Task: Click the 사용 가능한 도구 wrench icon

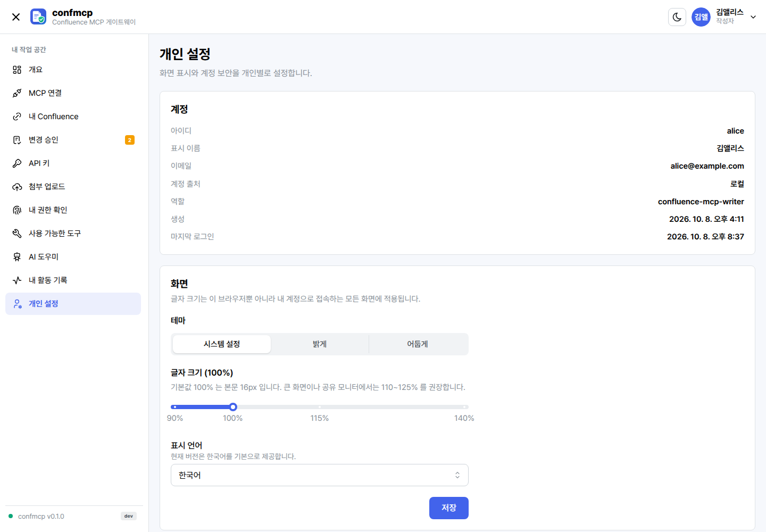Action: click(x=17, y=234)
